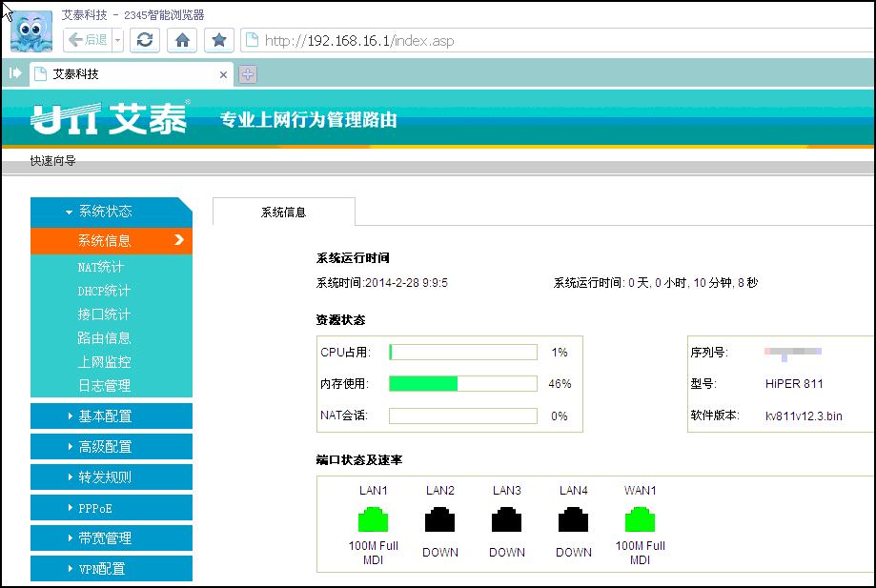Select 系统信息 in the sidebar
Viewport: 876px width, 588px height.
pyautogui.click(x=112, y=241)
